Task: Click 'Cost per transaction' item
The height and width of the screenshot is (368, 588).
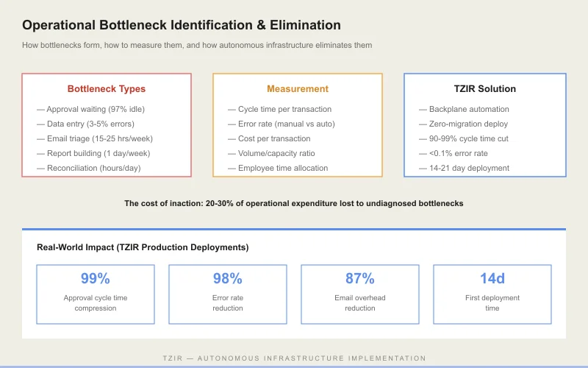Action: click(269, 138)
